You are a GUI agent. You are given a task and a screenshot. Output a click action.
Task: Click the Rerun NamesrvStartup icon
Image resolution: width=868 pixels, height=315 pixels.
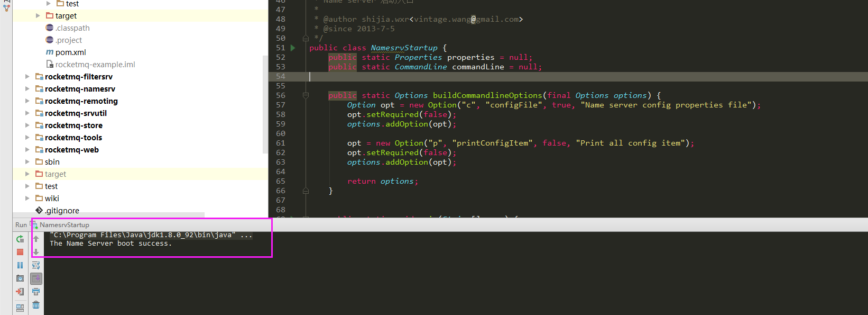point(20,239)
